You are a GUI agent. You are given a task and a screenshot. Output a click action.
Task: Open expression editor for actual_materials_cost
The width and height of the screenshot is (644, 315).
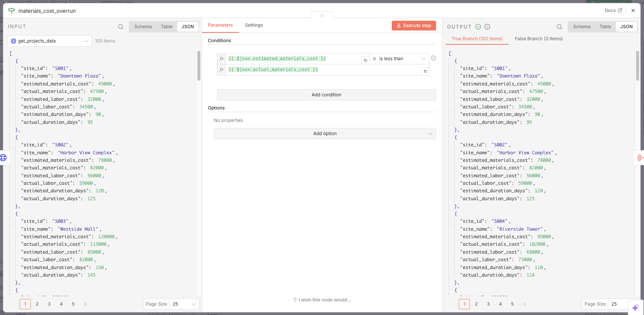click(425, 71)
